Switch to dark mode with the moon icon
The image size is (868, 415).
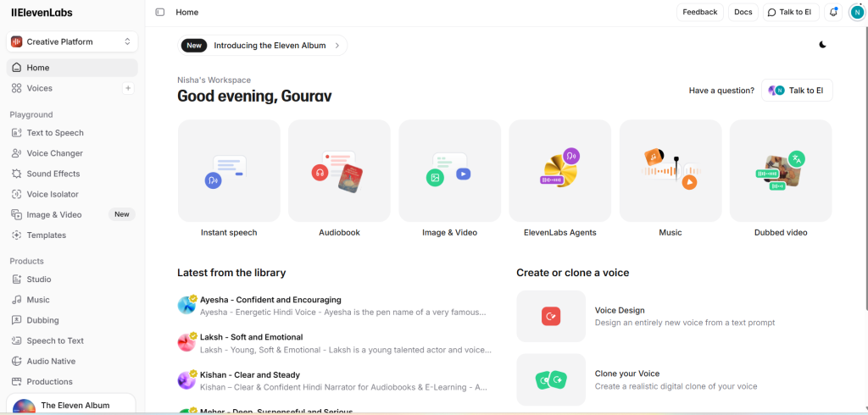pos(822,45)
